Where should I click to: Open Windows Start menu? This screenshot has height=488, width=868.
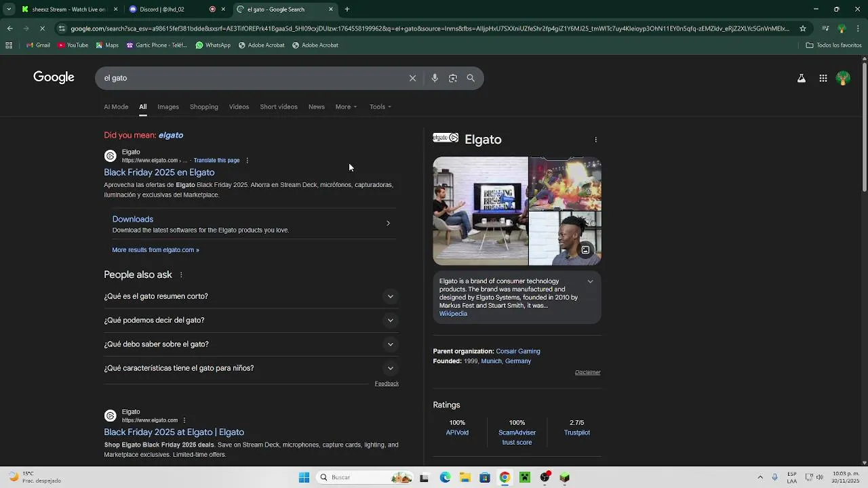tap(304, 477)
